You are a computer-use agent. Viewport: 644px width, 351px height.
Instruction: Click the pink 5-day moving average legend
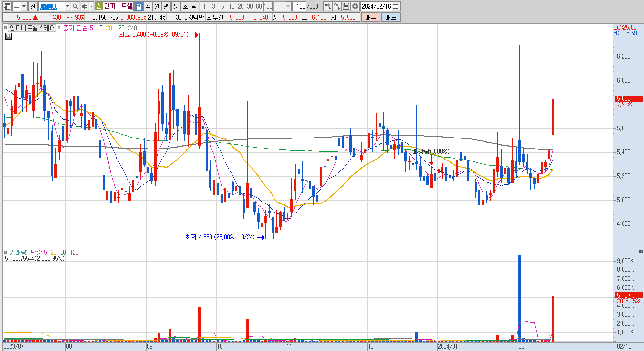point(91,28)
